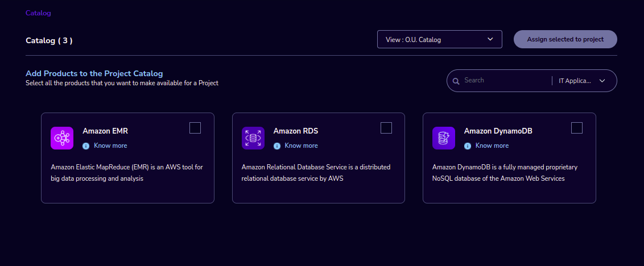Click the Amazon DynamoDB product icon
Viewport: 644px width, 266px height.
[444, 138]
